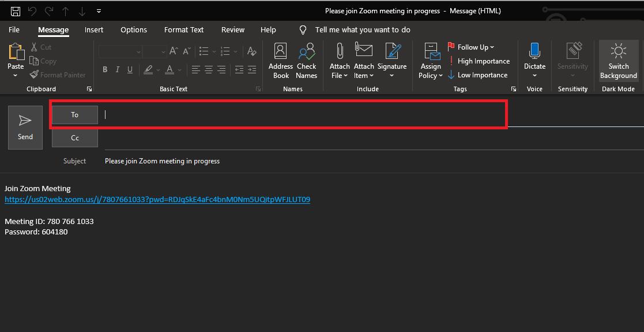The image size is (644, 332).
Task: Open the File tab
Action: coord(14,29)
